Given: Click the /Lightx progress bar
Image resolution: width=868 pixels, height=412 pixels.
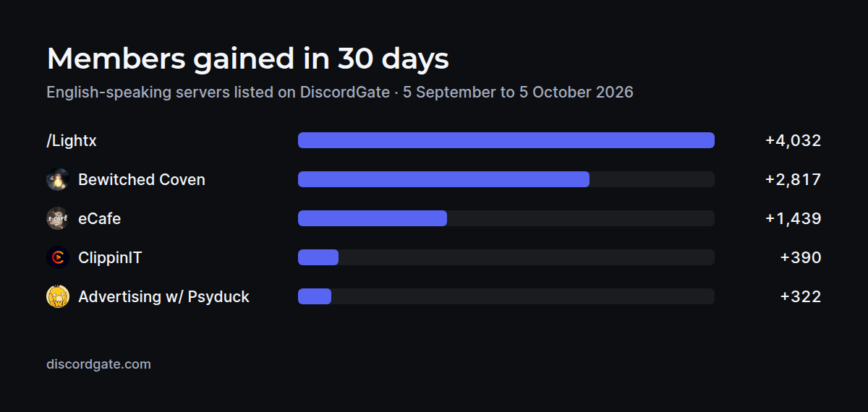Looking at the screenshot, I should coord(506,140).
